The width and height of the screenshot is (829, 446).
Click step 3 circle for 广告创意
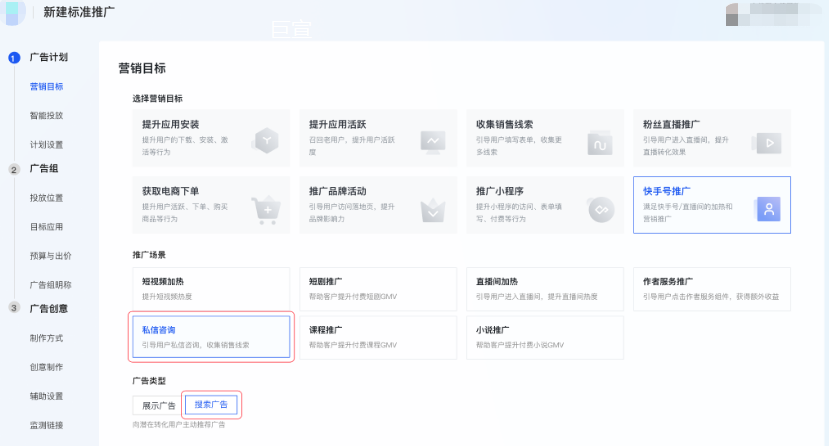[x=14, y=308]
